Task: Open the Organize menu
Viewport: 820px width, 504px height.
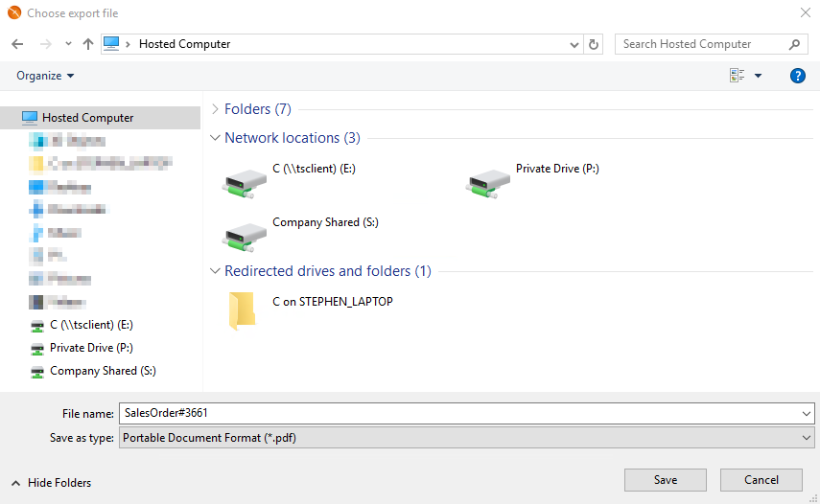Action: click(x=45, y=76)
